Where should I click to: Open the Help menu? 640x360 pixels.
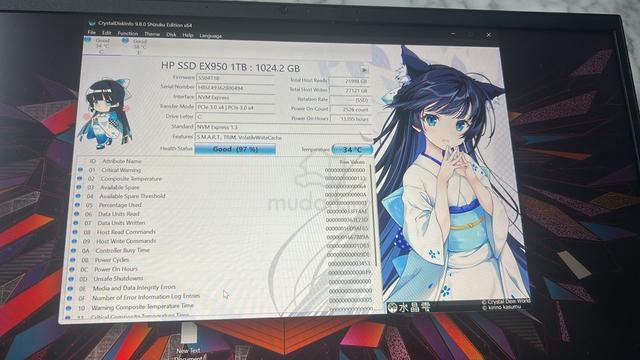click(x=188, y=35)
